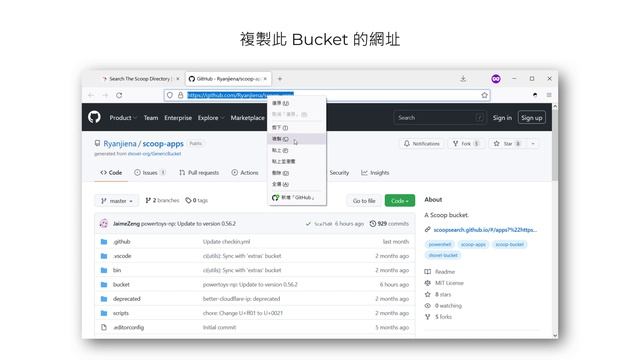The height and width of the screenshot is (360, 640).
Task: Open the Pull requests tab
Action: pyautogui.click(x=199, y=173)
